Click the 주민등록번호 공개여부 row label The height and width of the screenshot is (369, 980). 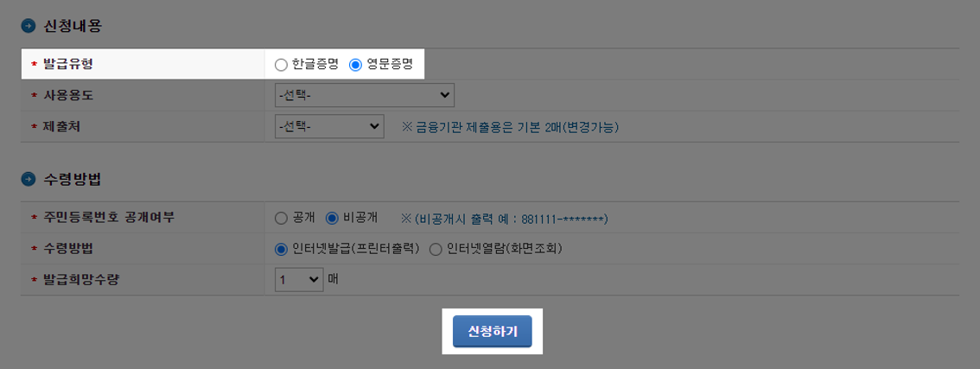(108, 219)
